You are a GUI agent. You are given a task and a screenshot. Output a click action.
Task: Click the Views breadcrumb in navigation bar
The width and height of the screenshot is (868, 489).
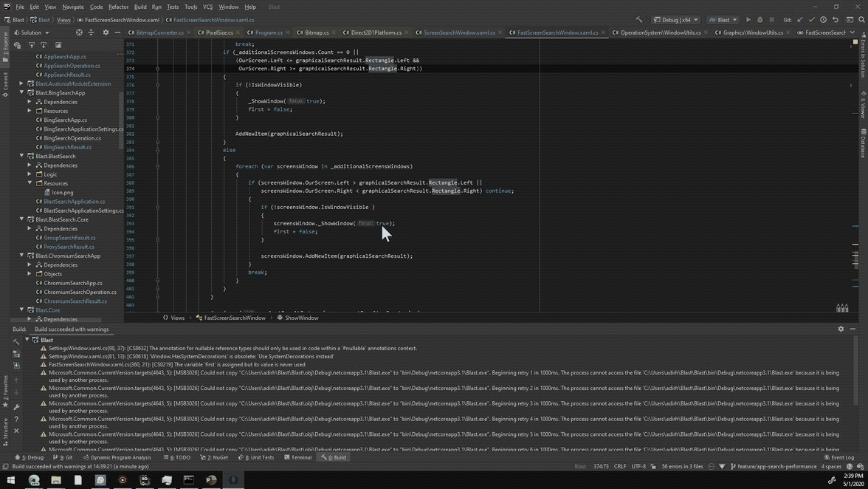coord(63,20)
